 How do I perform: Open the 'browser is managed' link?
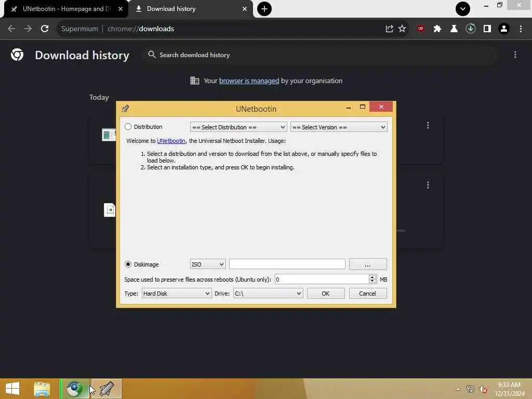coord(249,81)
